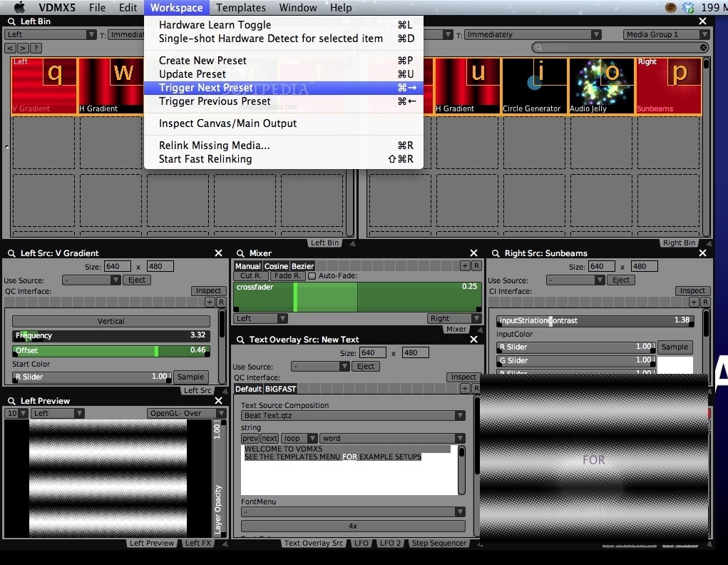
Task: Click the Text Overlay Src magnifier icon
Action: click(x=240, y=340)
